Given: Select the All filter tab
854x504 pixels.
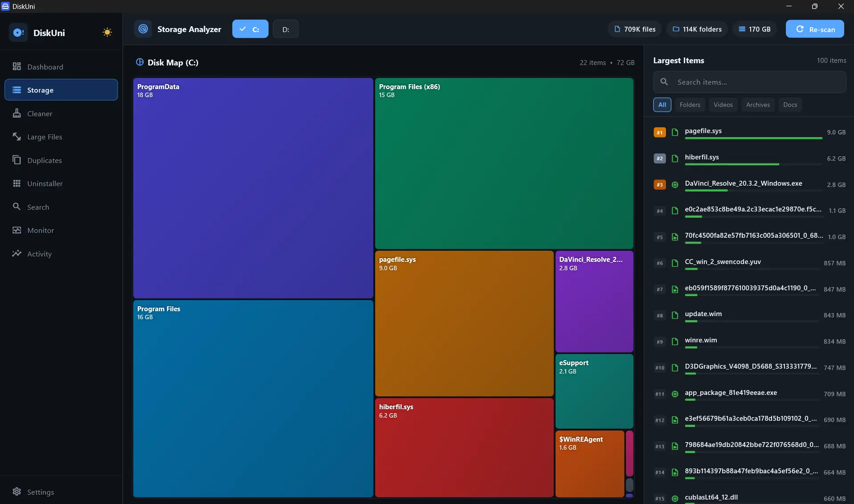Looking at the screenshot, I should [662, 105].
